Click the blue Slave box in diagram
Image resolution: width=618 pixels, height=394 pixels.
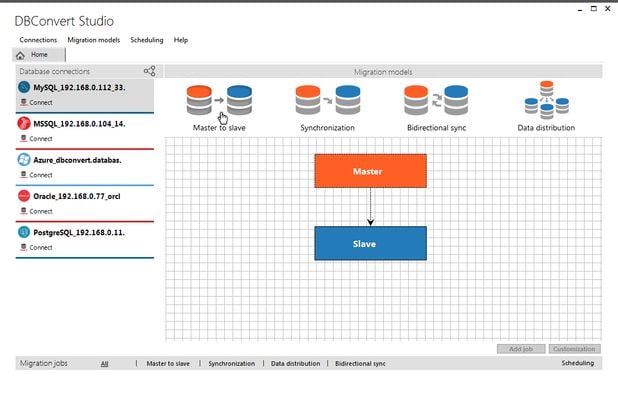370,243
